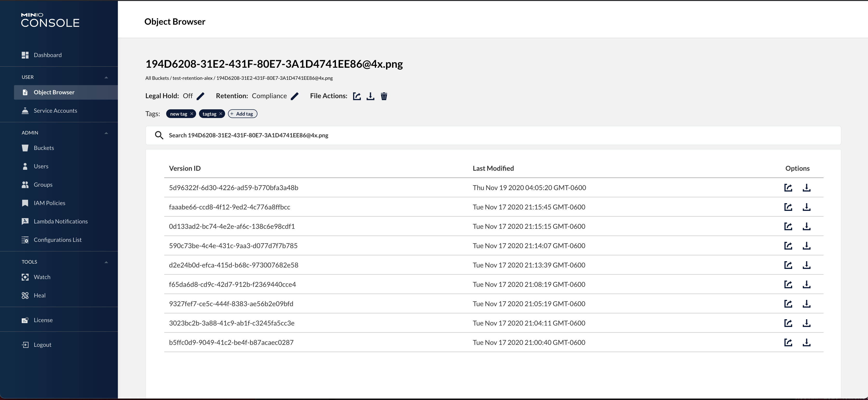Viewport: 868px width, 400px height.
Task: Click the trash delete icon in File Actions
Action: [x=384, y=96]
